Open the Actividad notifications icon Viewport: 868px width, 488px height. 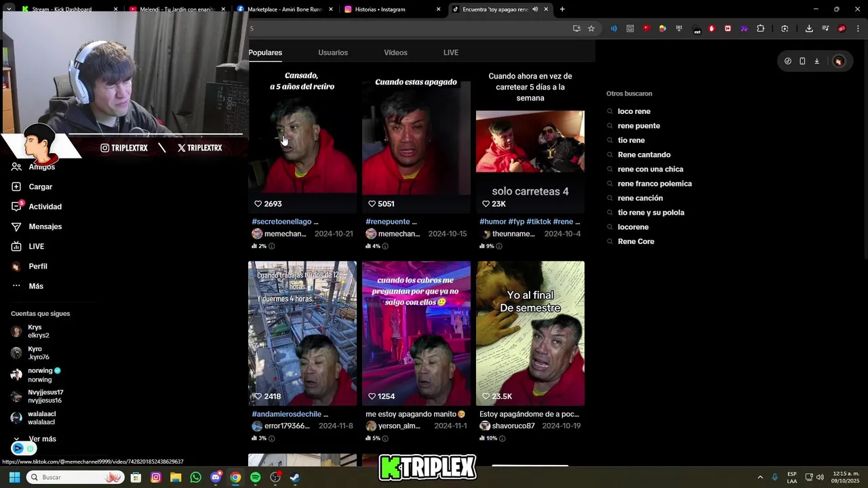pos(16,206)
